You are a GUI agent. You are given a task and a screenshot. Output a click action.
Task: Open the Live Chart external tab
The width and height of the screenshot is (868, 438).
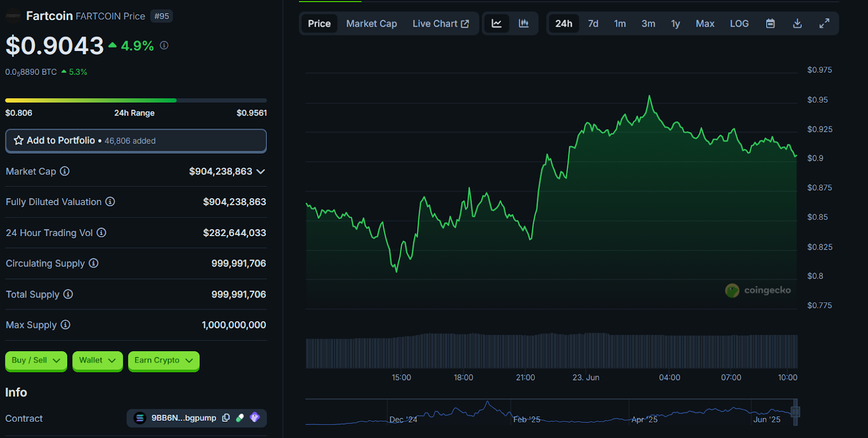(441, 23)
